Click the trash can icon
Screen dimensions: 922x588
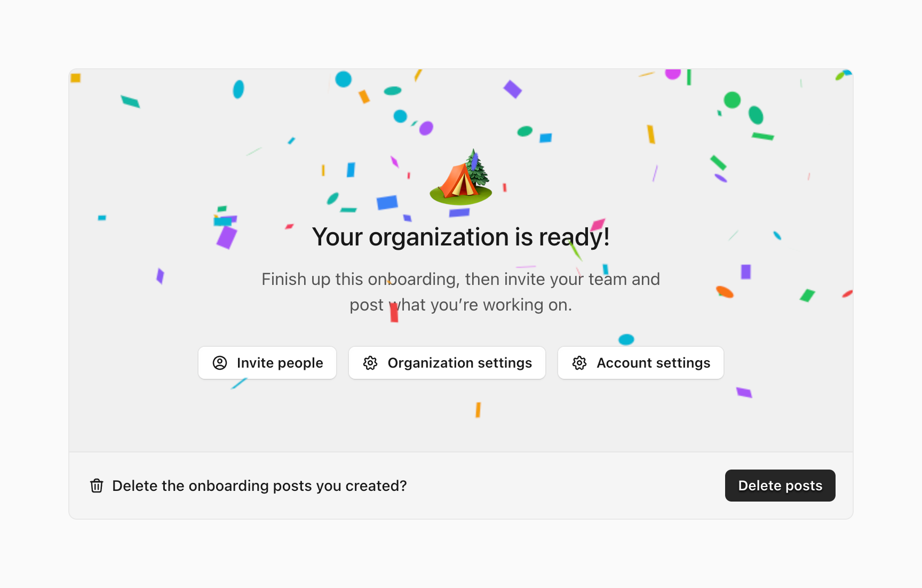pyautogui.click(x=97, y=486)
